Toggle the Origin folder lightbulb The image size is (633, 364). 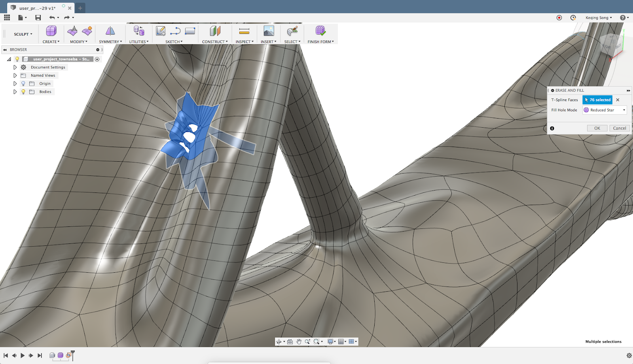(x=23, y=84)
